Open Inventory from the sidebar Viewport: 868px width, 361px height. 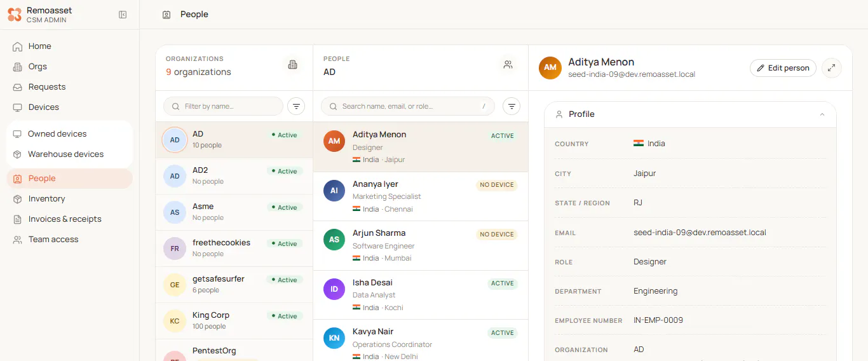(69, 199)
